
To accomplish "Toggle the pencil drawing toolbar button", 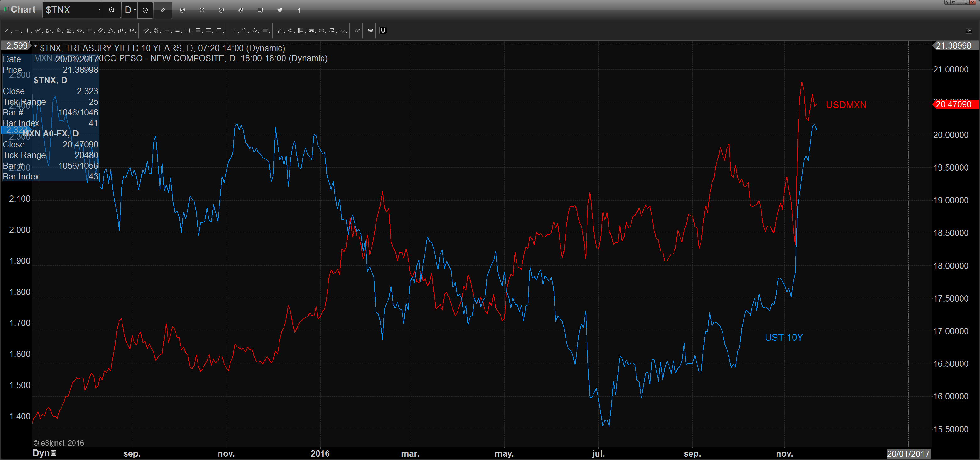I will pyautogui.click(x=163, y=10).
